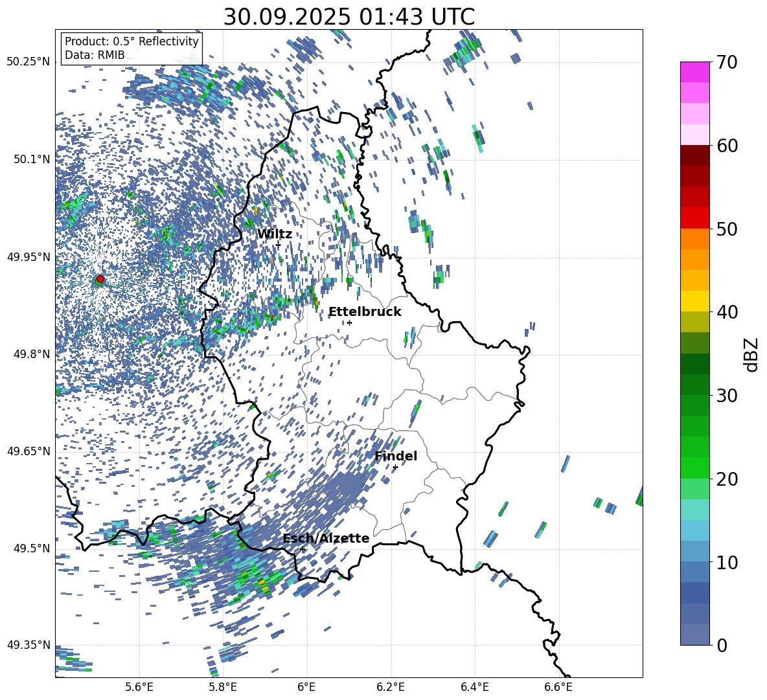Select the Findel city label
The image size is (767, 700).
coord(396,456)
